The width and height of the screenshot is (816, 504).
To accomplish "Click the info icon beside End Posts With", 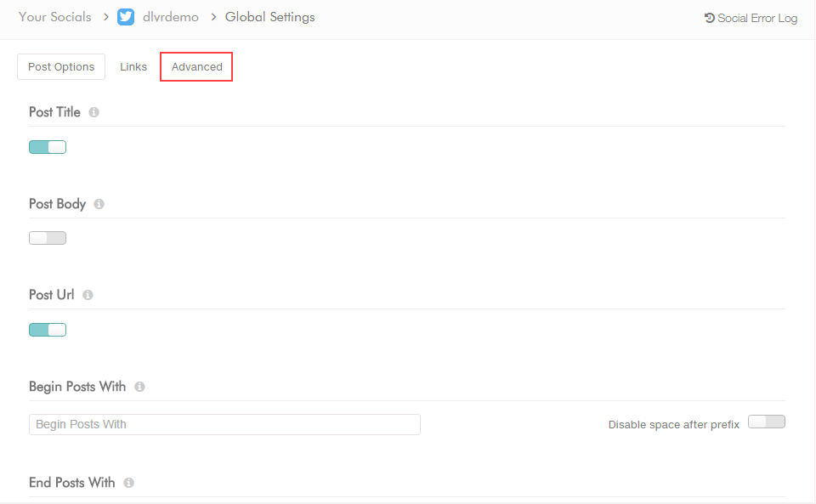I will [x=128, y=482].
